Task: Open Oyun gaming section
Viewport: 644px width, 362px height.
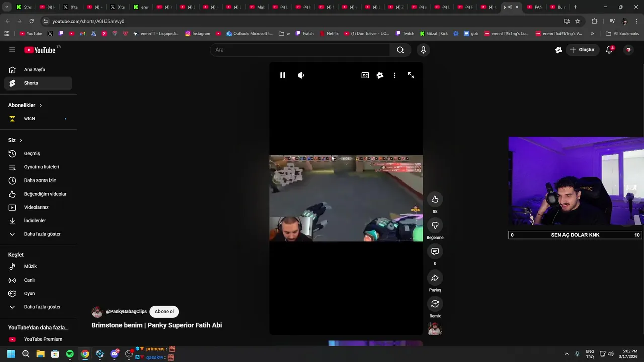Action: click(x=38, y=293)
